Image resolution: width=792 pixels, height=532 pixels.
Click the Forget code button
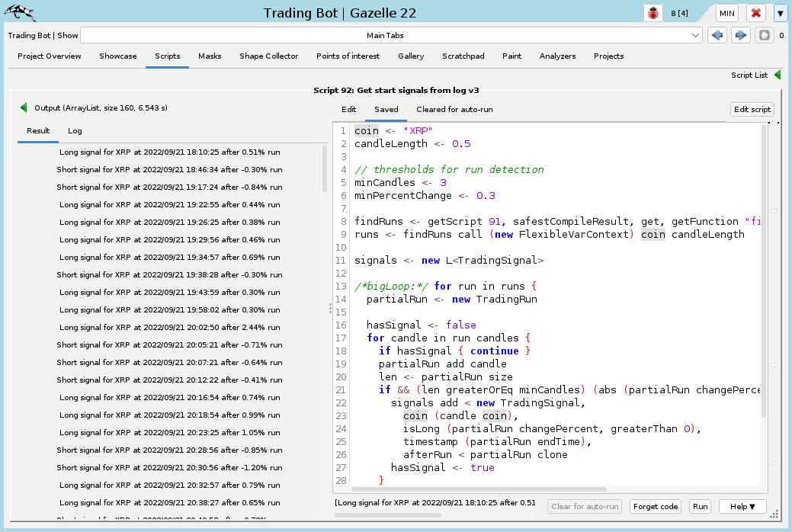656,507
